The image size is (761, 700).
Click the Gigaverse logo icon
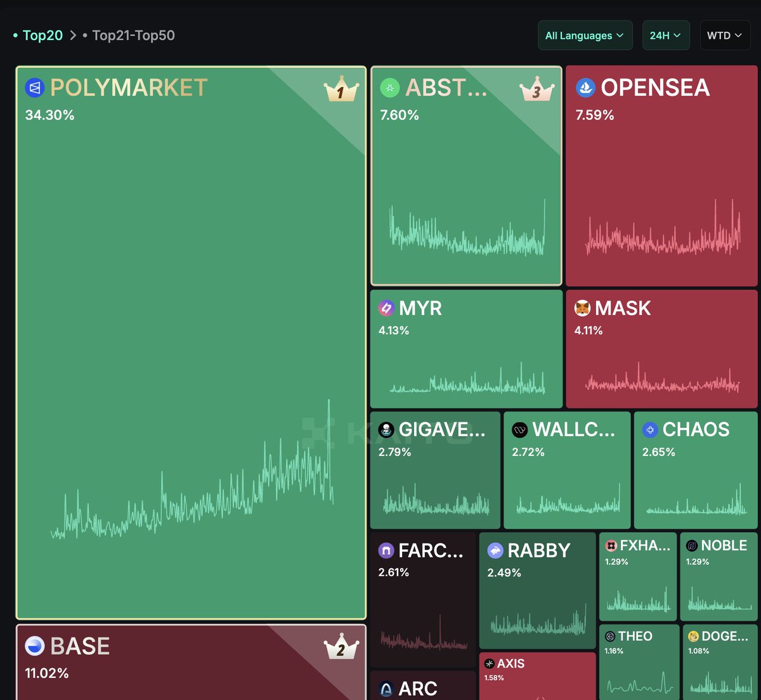(x=386, y=430)
